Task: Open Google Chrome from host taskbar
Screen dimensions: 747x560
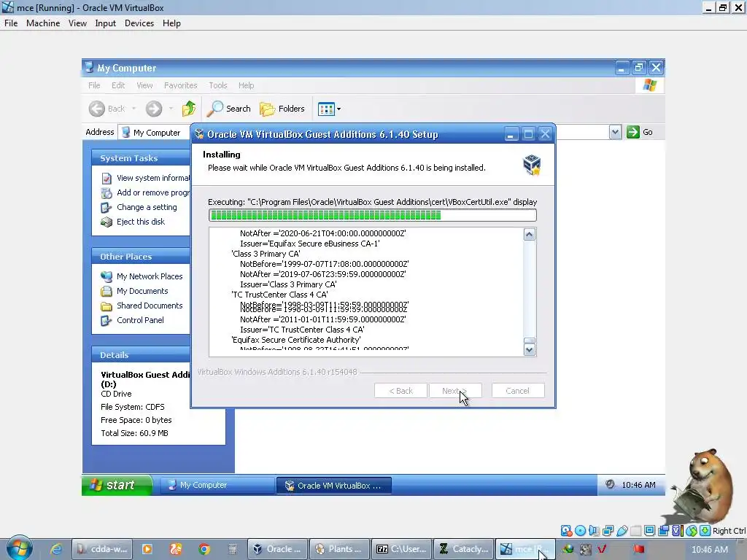Action: click(204, 549)
